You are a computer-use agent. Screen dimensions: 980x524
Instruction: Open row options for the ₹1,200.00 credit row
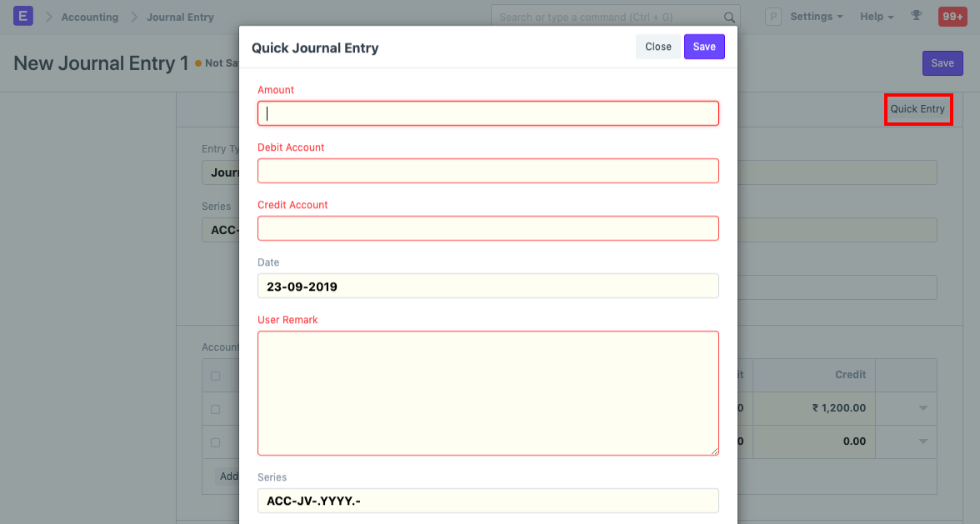(x=922, y=408)
